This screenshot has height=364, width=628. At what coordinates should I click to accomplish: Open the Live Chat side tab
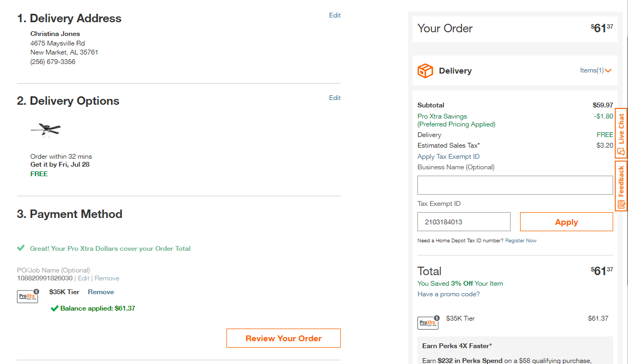coord(621,133)
